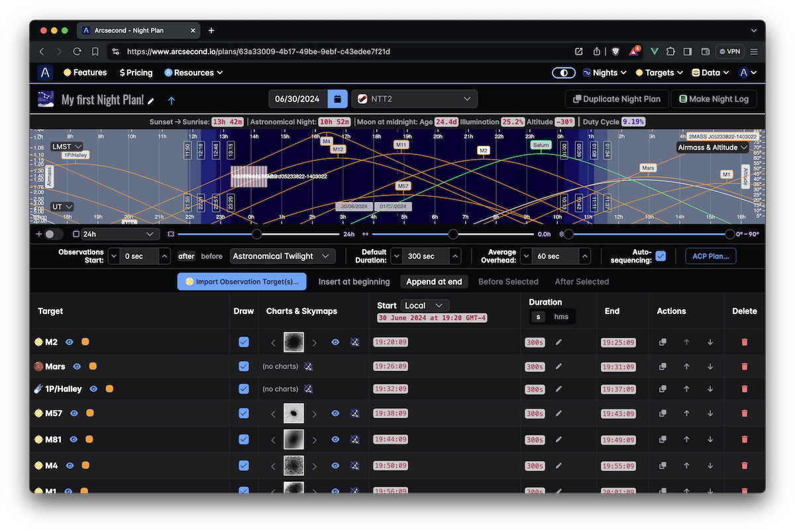
Task: Open the Airmass & Altitude dropdown
Action: pos(712,147)
